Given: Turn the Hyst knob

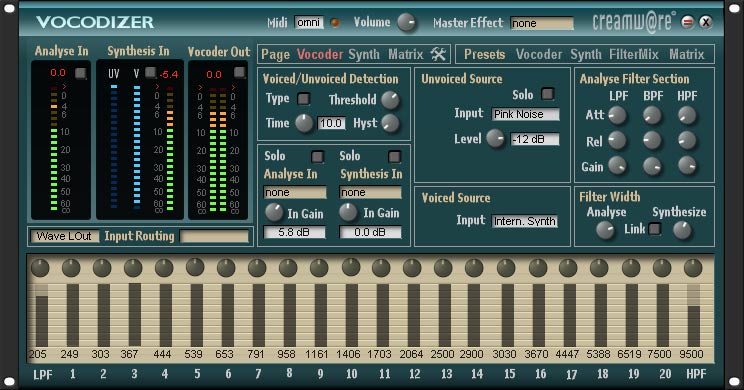Looking at the screenshot, I should [390, 123].
